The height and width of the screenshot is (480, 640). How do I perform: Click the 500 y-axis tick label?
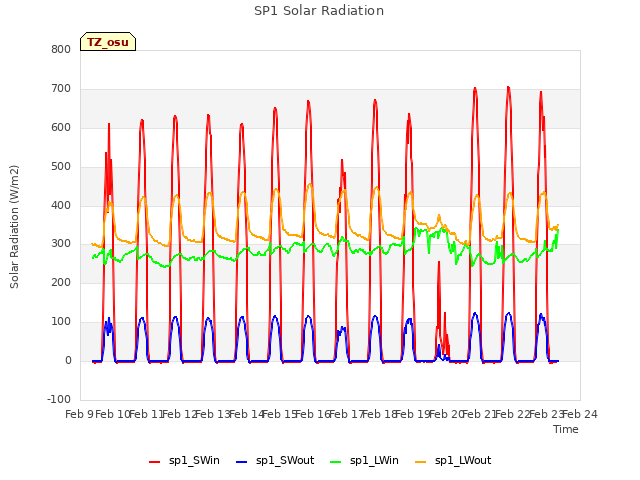(x=61, y=167)
